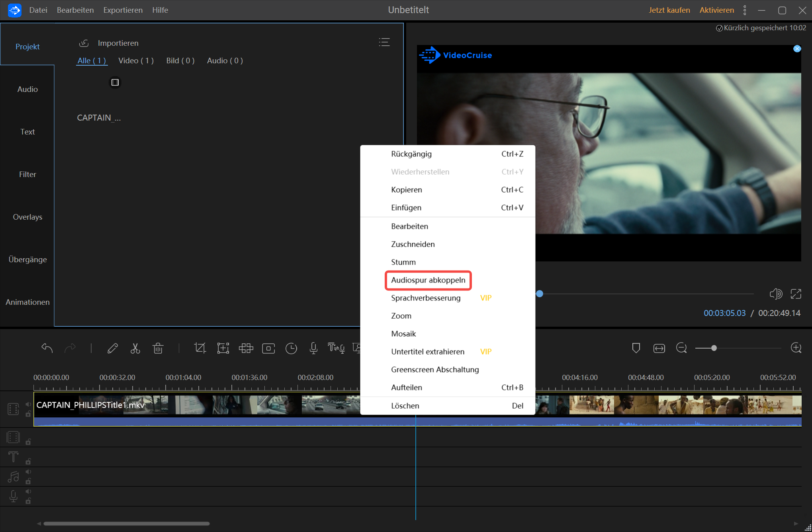Switch to the Übergänge tab
This screenshot has height=532, width=812.
pyautogui.click(x=27, y=259)
